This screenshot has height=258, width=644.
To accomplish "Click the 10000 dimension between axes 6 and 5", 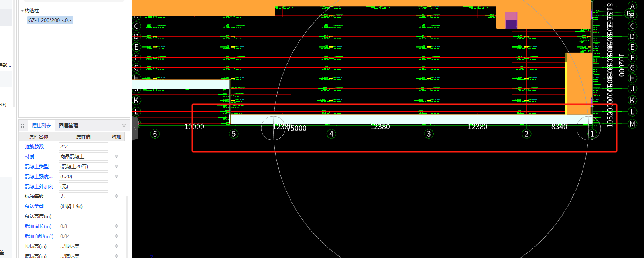I will [x=194, y=127].
